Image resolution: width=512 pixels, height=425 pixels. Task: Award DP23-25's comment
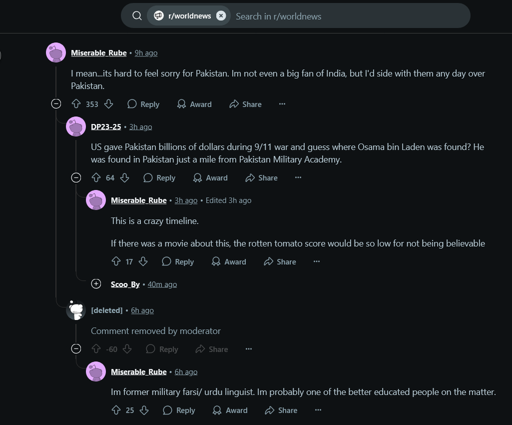click(210, 178)
